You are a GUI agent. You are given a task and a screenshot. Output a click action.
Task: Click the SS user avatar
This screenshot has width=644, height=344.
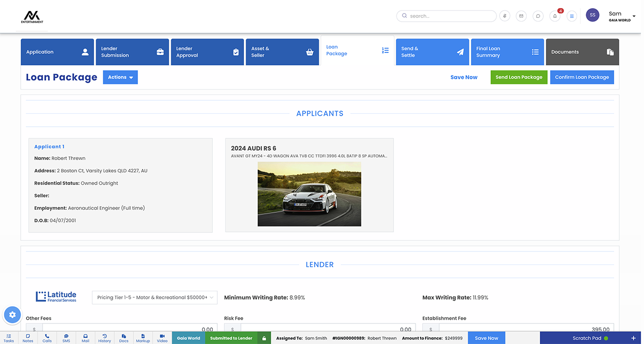point(593,15)
